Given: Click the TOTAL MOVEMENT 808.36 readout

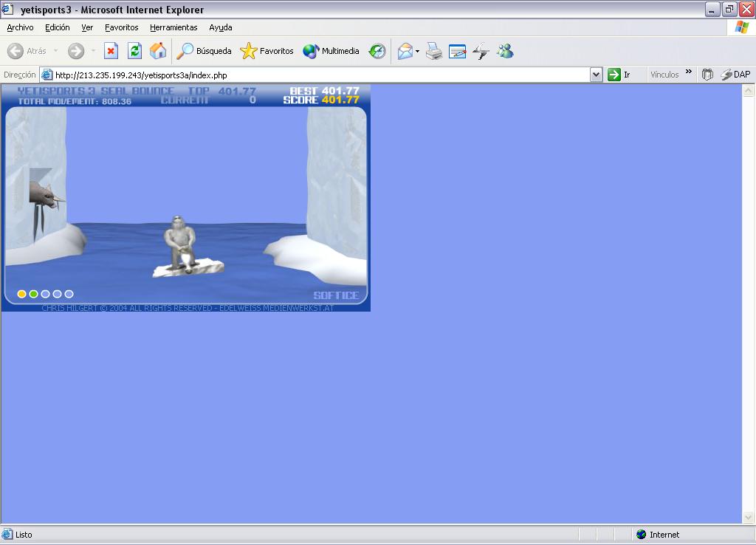Looking at the screenshot, I should point(75,101).
